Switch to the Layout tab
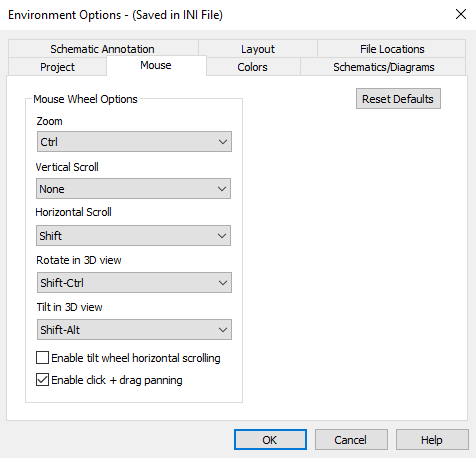476x458 pixels. pos(258,49)
